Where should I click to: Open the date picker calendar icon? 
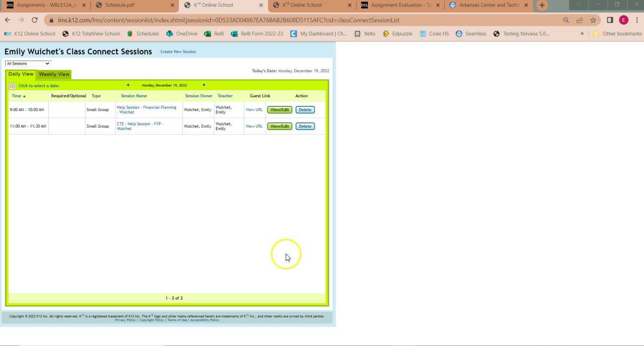tap(12, 86)
